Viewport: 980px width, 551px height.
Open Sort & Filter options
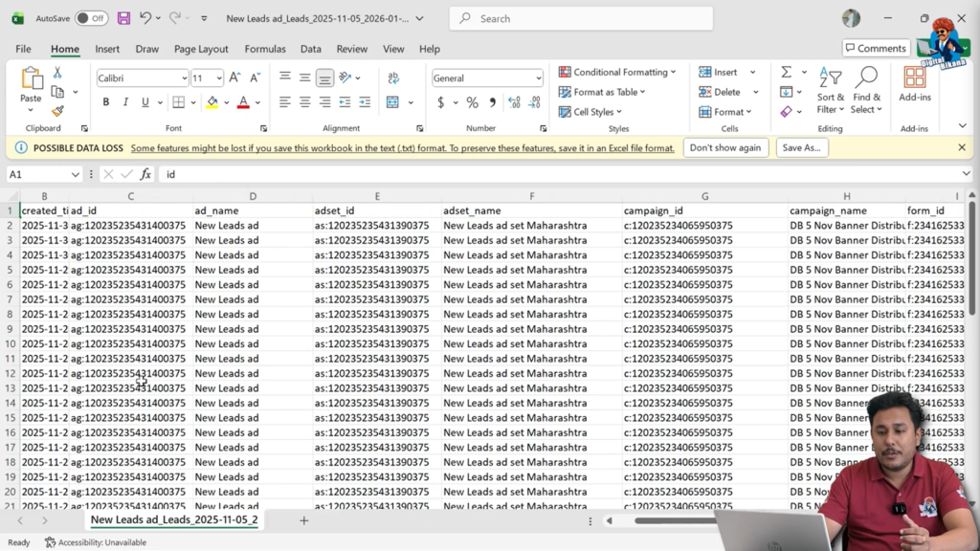[x=831, y=92]
